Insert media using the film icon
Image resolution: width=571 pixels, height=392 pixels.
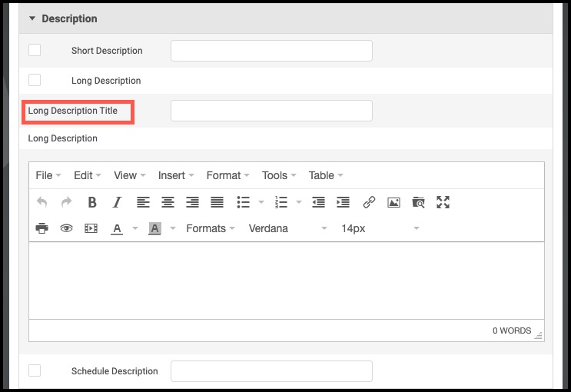click(x=91, y=228)
